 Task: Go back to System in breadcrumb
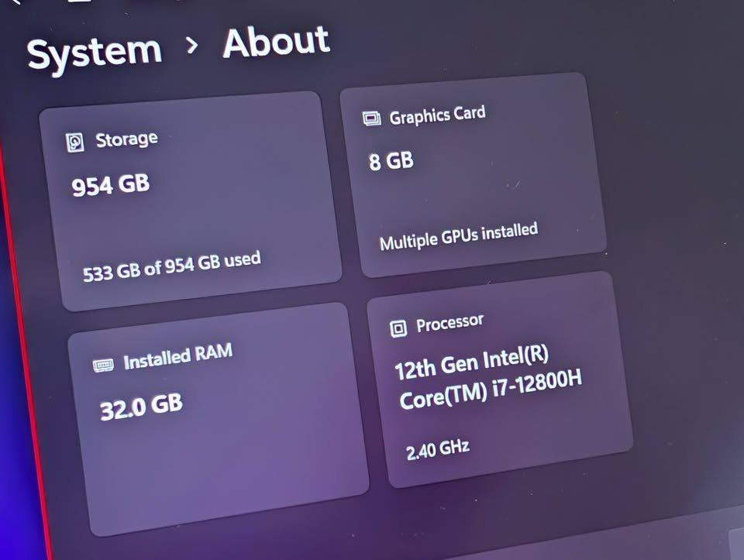tap(95, 53)
